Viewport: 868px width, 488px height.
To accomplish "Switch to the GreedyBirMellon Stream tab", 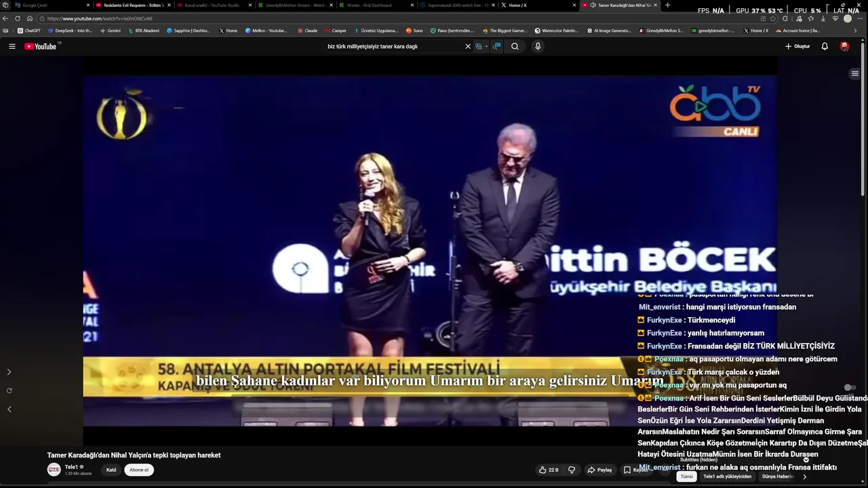I will 294,5.
